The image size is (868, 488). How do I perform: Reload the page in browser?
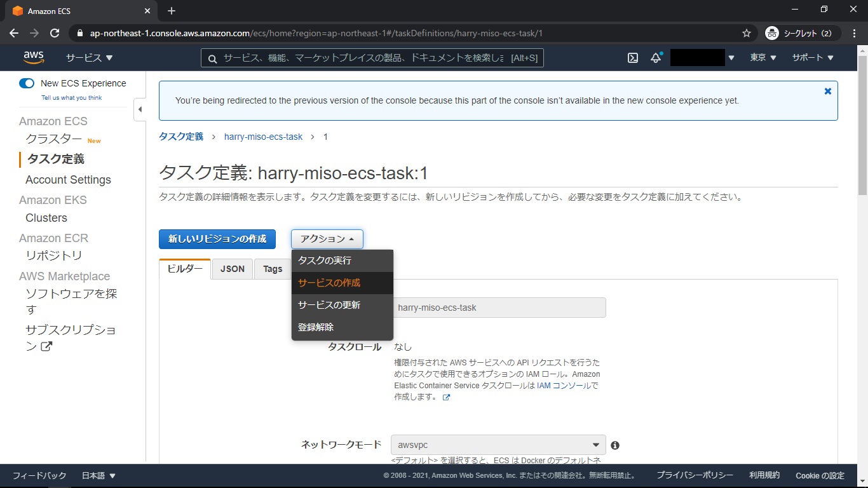click(x=55, y=33)
